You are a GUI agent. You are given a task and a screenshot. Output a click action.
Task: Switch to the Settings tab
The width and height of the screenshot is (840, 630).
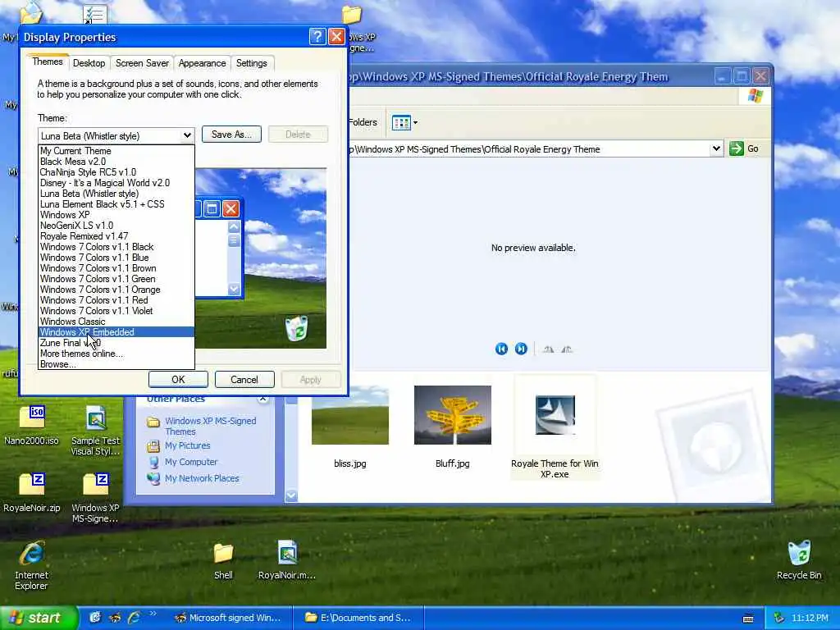pyautogui.click(x=251, y=63)
